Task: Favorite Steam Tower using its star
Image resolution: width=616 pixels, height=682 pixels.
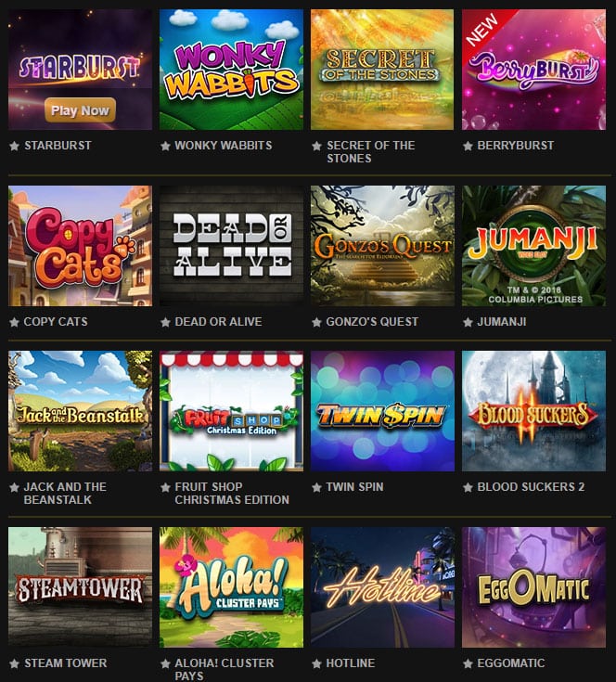Action: [x=14, y=663]
